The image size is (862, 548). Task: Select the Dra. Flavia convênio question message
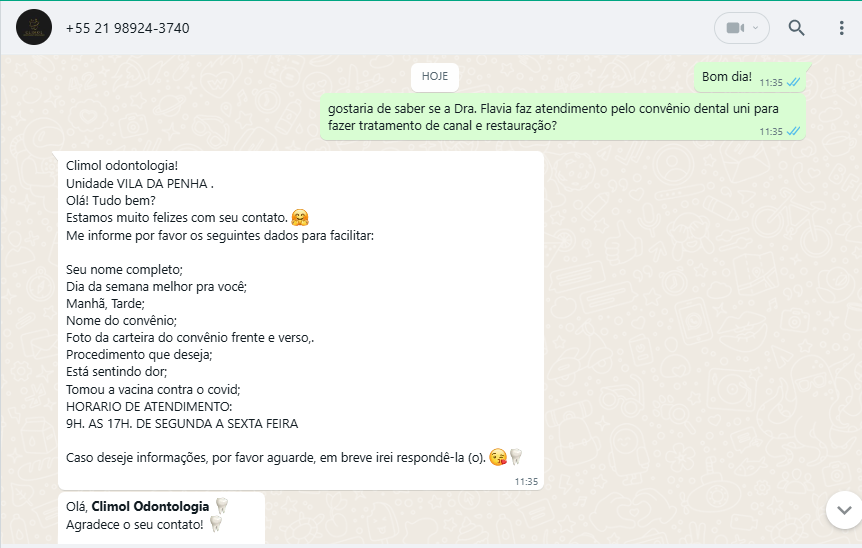(563, 117)
